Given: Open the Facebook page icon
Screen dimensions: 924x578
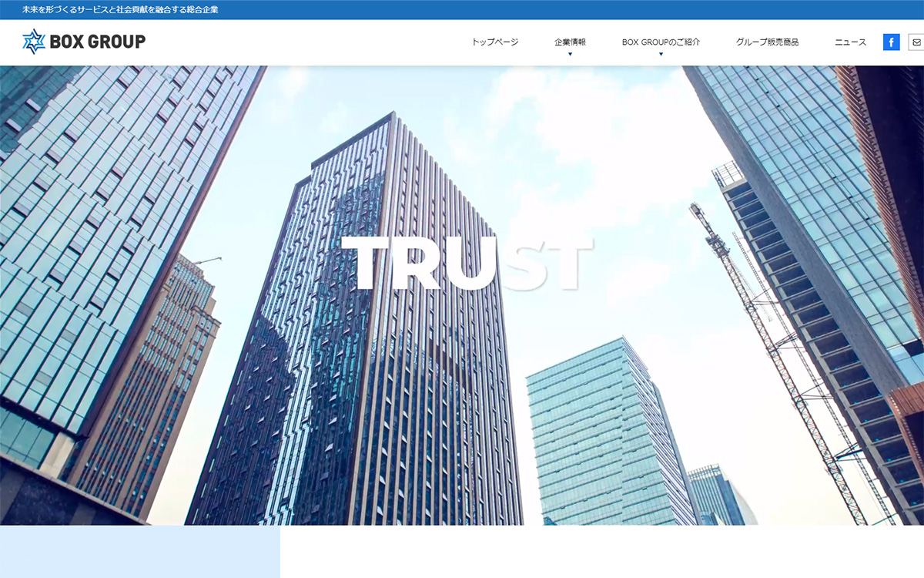Looking at the screenshot, I should [891, 42].
